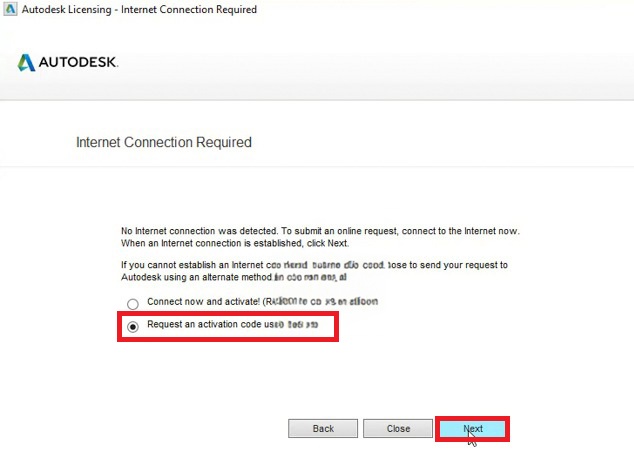This screenshot has height=454, width=634.
Task: Click the 'Autodesk Licensing' window title text
Action: click(70, 10)
